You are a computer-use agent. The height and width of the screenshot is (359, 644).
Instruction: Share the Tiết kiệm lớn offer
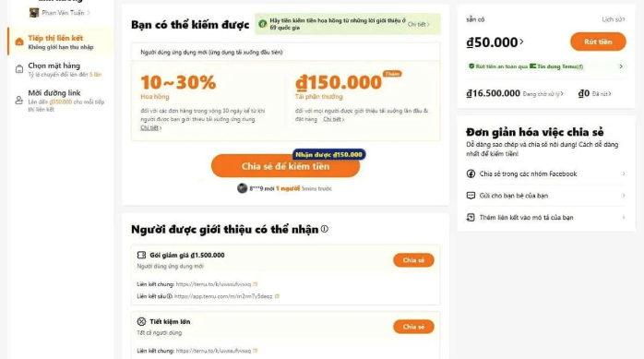pyautogui.click(x=413, y=327)
